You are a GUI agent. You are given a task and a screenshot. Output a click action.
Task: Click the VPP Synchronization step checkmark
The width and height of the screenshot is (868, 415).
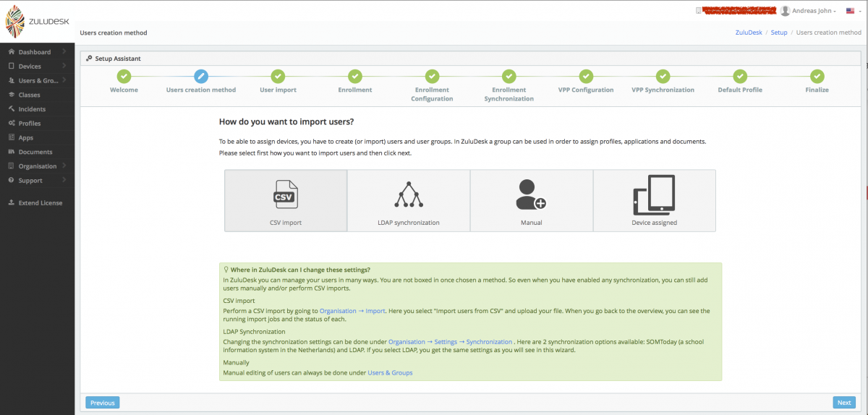(x=663, y=76)
